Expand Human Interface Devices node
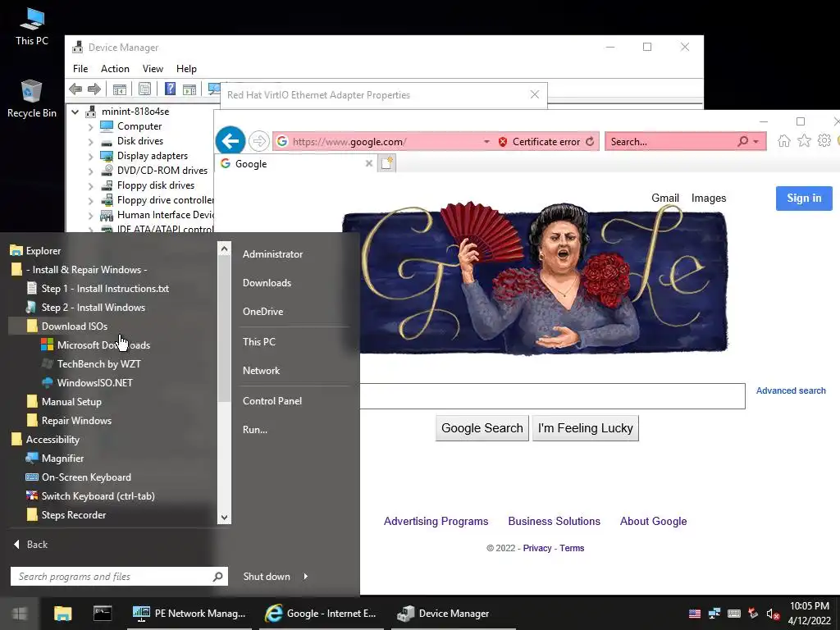Screen dimensions: 840x630 pyautogui.click(x=90, y=216)
